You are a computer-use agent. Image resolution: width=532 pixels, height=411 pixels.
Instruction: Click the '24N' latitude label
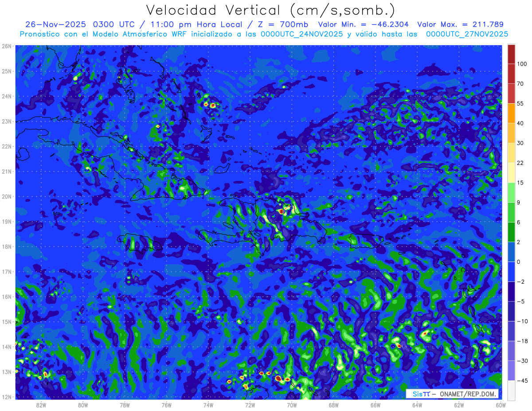[x=7, y=96]
